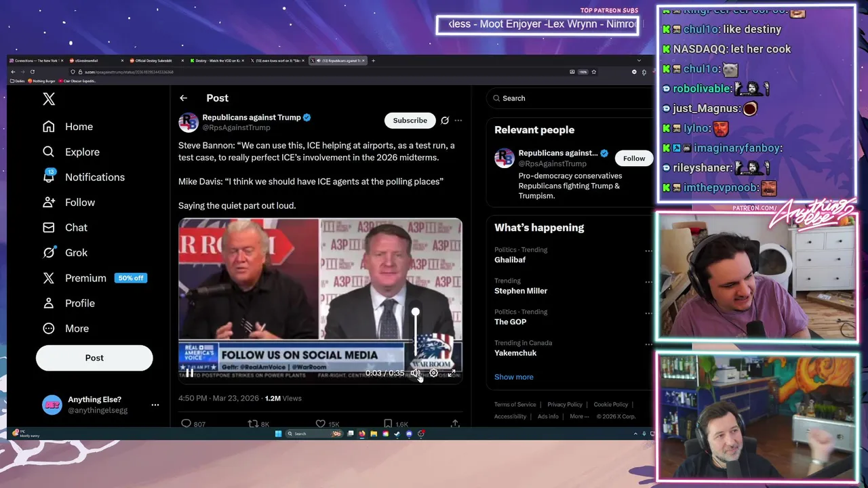Open the Ads info footer link
This screenshot has width=868, height=488.
pos(548,416)
